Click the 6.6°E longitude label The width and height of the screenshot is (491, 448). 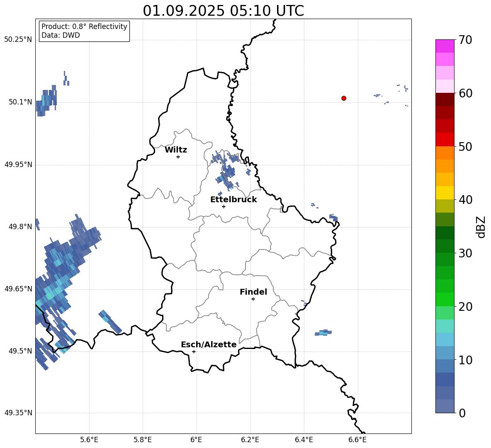click(x=357, y=440)
